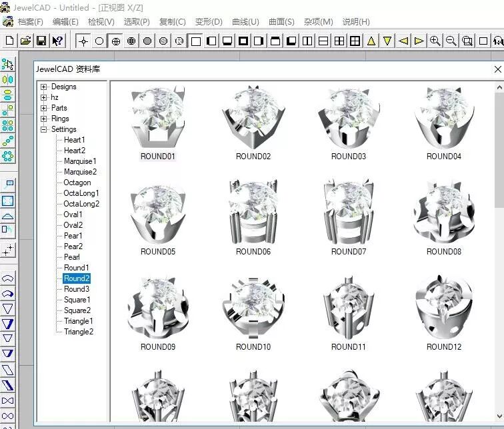Expand the Designs tree node
Viewport: 504px width, 429px height.
tap(44, 87)
